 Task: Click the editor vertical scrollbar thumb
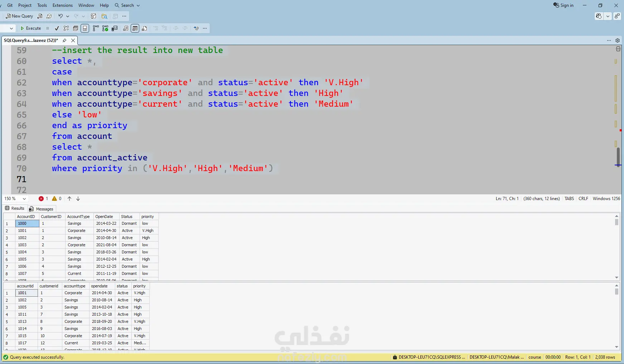618,157
